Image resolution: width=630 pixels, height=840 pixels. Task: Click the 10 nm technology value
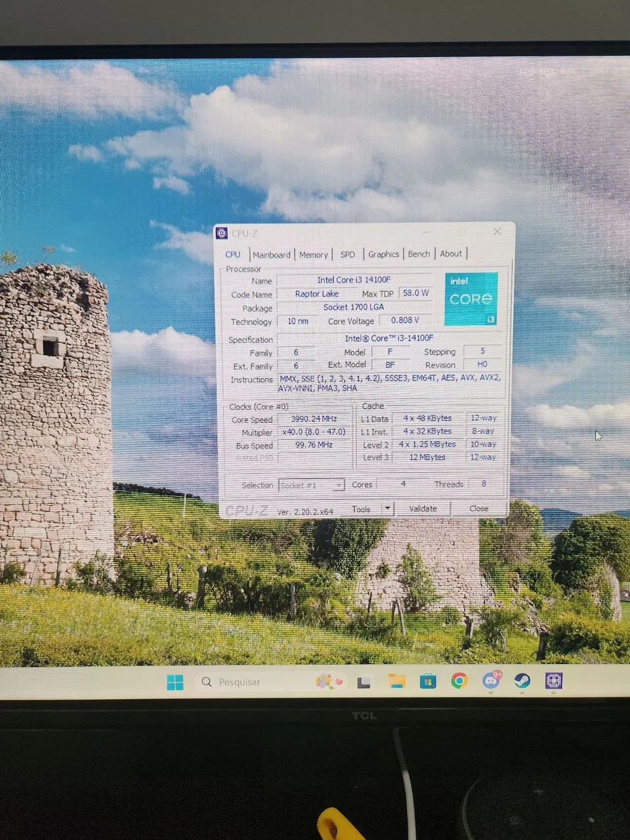pos(298,322)
